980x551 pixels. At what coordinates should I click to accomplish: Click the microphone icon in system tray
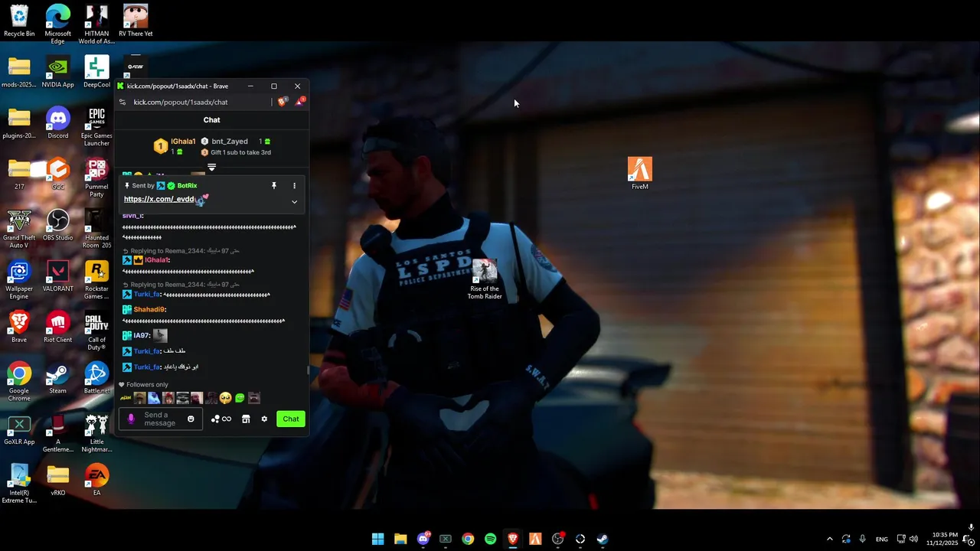click(x=862, y=539)
